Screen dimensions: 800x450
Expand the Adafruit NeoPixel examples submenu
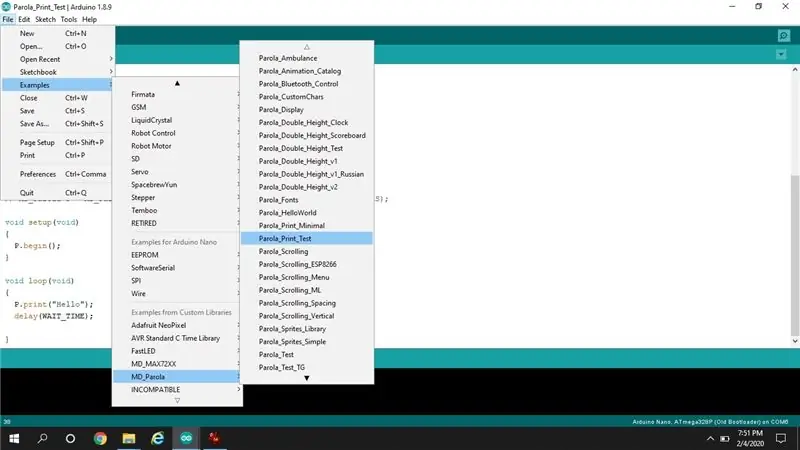[x=177, y=326]
